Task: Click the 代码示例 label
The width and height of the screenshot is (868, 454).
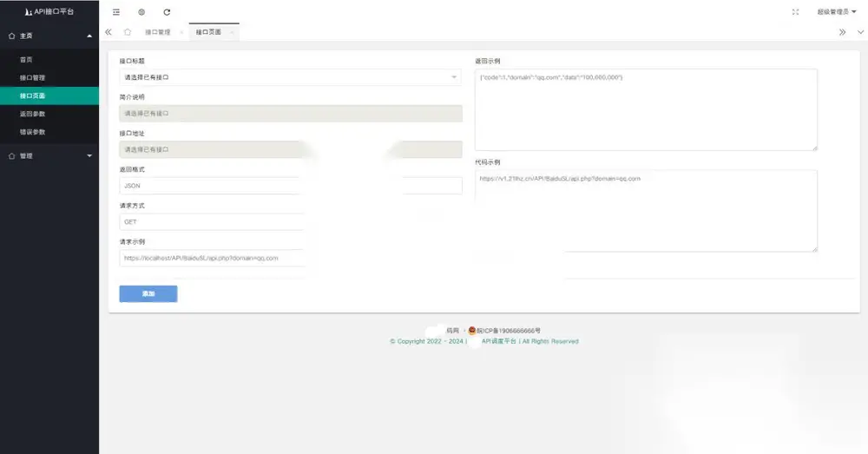Action: 487,162
